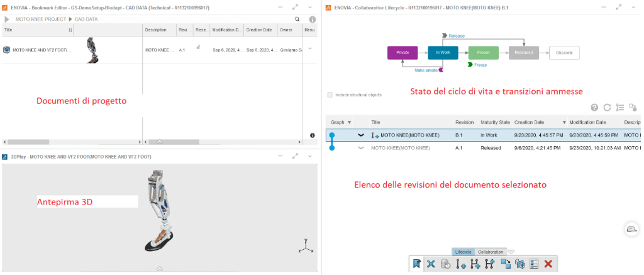The width and height of the screenshot is (644, 275).
Task: Click the Bookmark Editor play arrow before the breadcrumb
Action: (7, 19)
